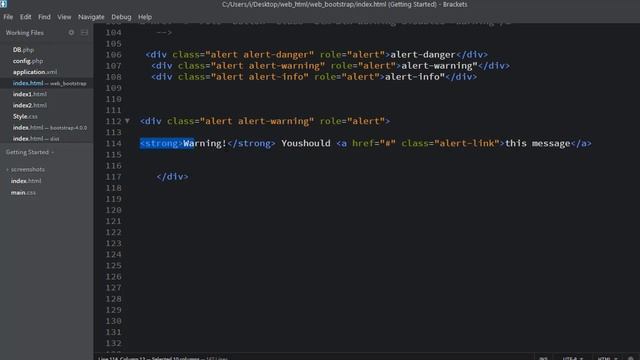
Task: Open main.css in the project tree
Action: [x=23, y=192]
